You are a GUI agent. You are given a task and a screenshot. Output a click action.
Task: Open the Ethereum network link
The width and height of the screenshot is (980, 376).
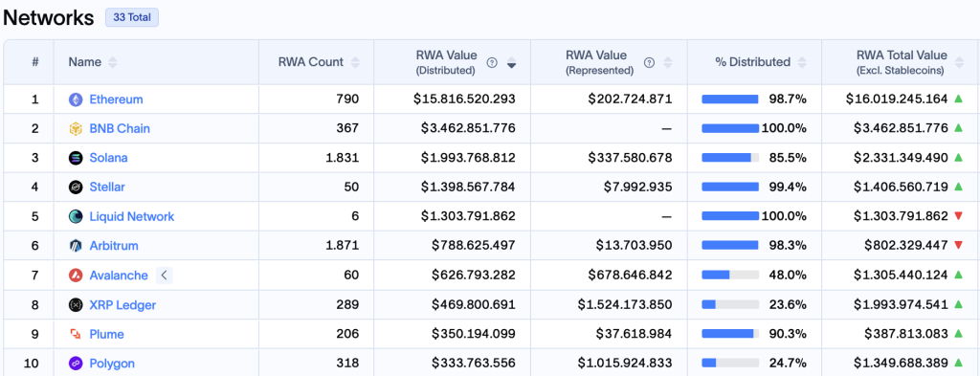[116, 100]
